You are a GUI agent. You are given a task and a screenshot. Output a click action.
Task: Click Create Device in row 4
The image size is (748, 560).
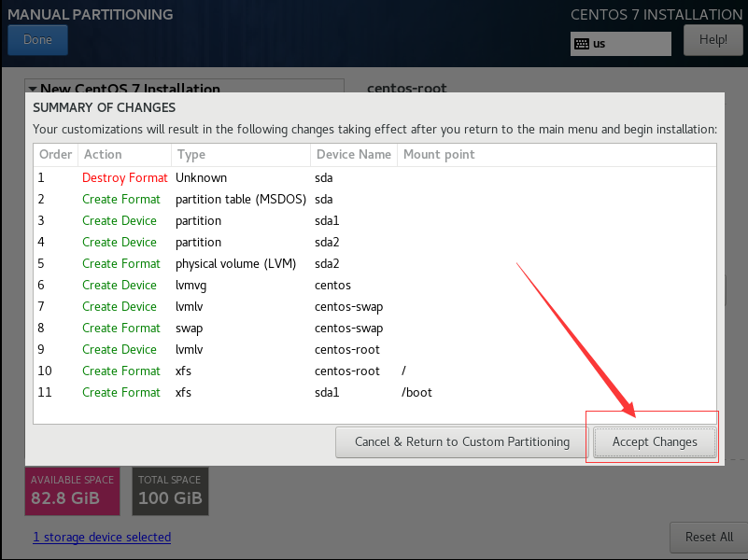coord(120,242)
